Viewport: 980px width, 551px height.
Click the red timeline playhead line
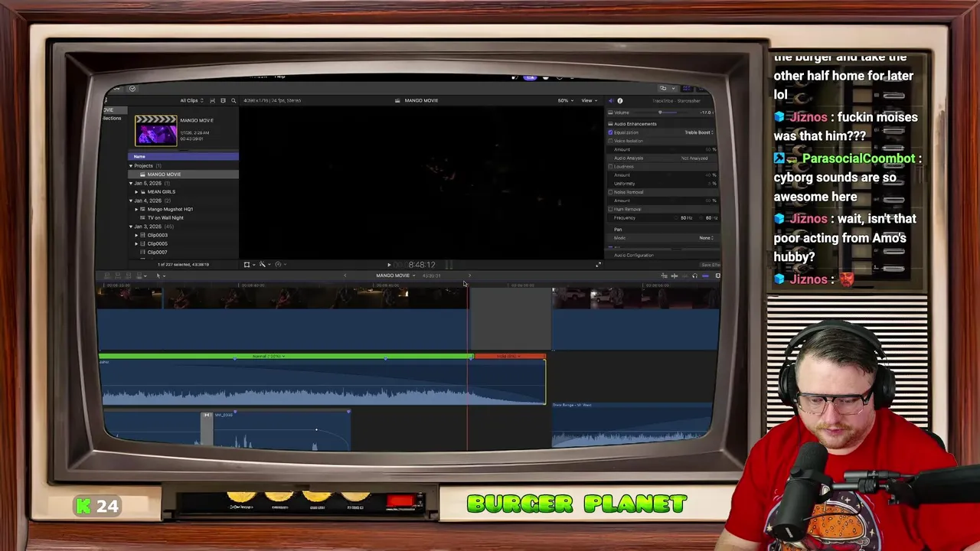click(x=468, y=367)
